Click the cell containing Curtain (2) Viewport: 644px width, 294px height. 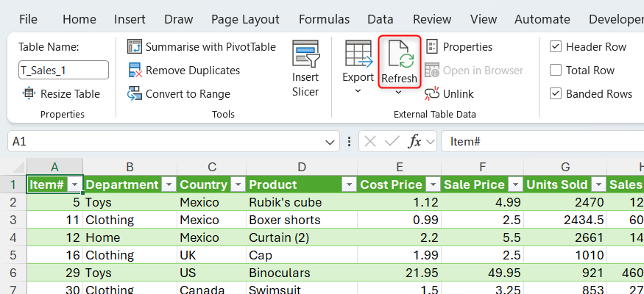[302, 237]
